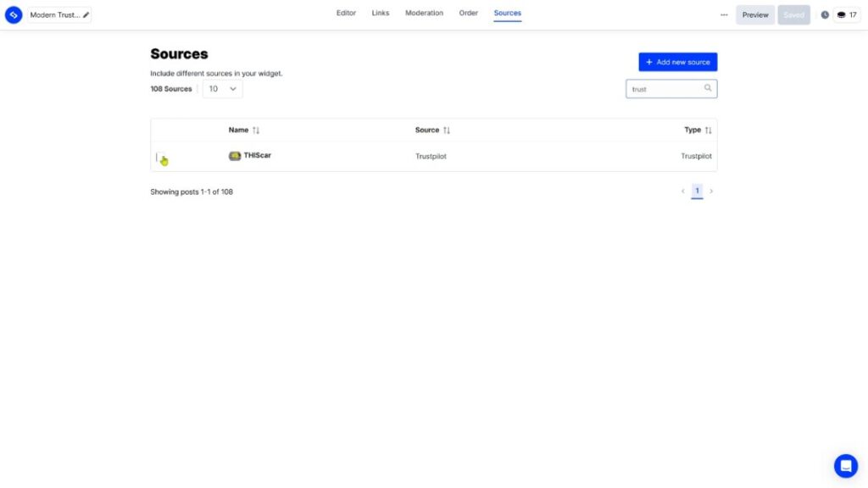Click the THIScar source avatar icon
868x488 pixels.
pos(233,155)
